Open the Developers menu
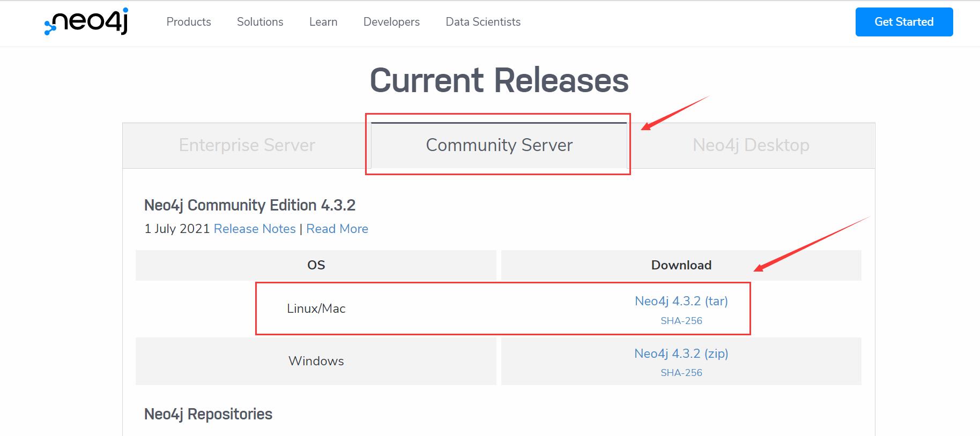This screenshot has width=980, height=436. pyautogui.click(x=391, y=22)
